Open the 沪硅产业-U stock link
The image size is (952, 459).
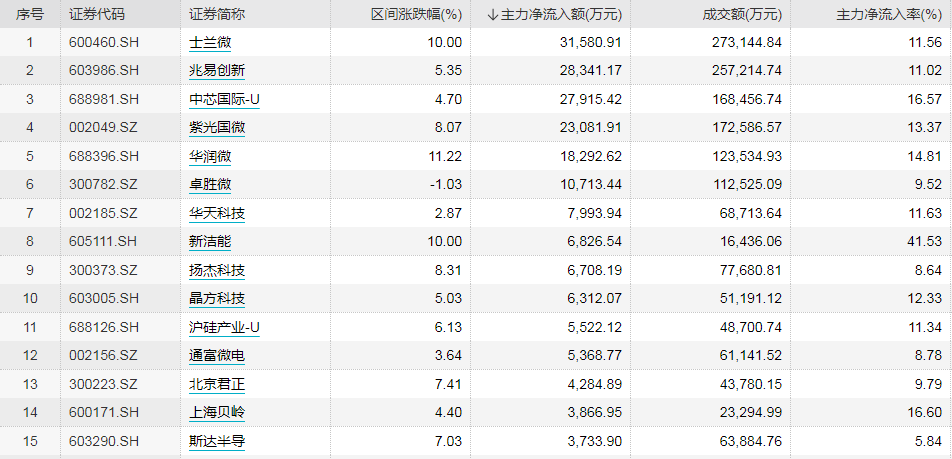point(224,327)
